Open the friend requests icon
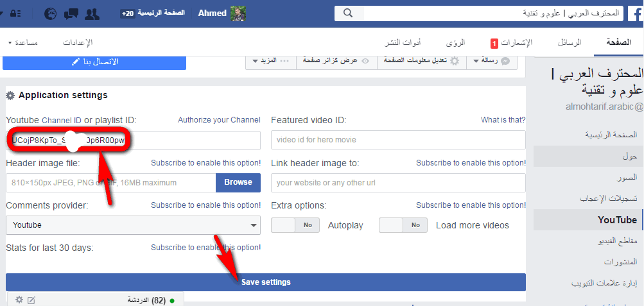Image resolution: width=644 pixels, height=306 pixels. [x=92, y=13]
